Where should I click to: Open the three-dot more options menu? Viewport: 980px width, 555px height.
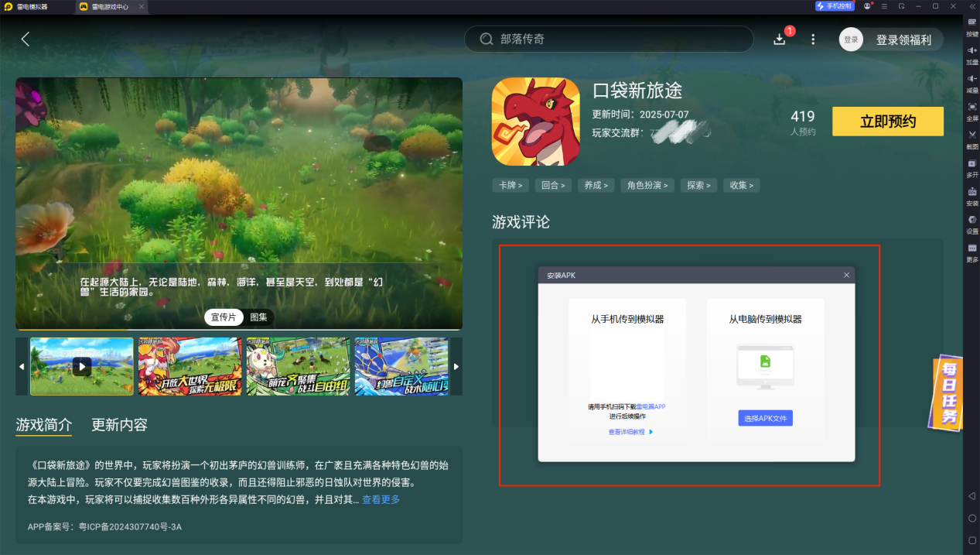(x=813, y=39)
